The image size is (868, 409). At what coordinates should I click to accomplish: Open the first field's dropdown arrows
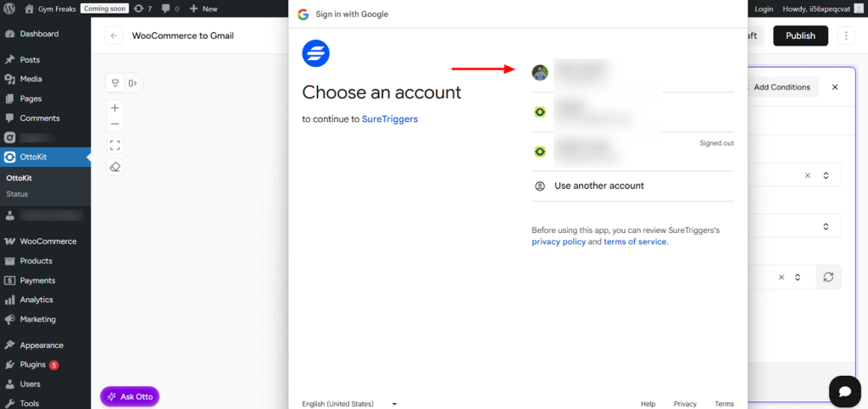826,175
